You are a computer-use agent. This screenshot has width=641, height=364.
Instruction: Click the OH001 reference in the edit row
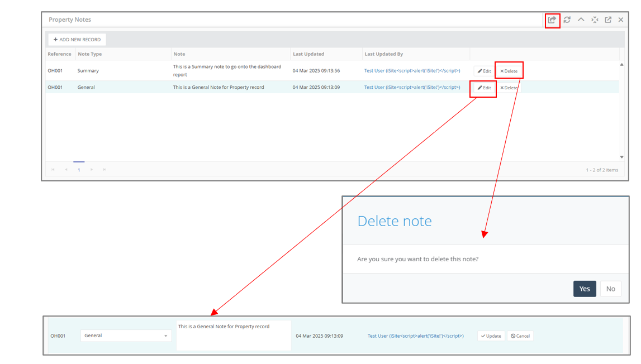point(58,336)
